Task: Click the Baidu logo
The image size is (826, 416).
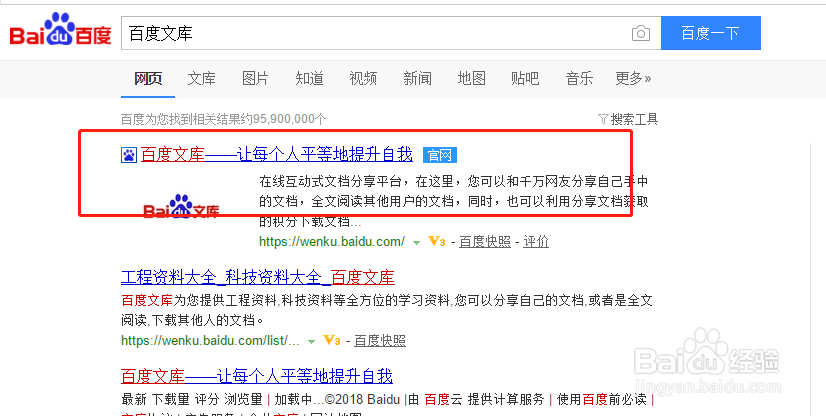Action: pyautogui.click(x=61, y=31)
